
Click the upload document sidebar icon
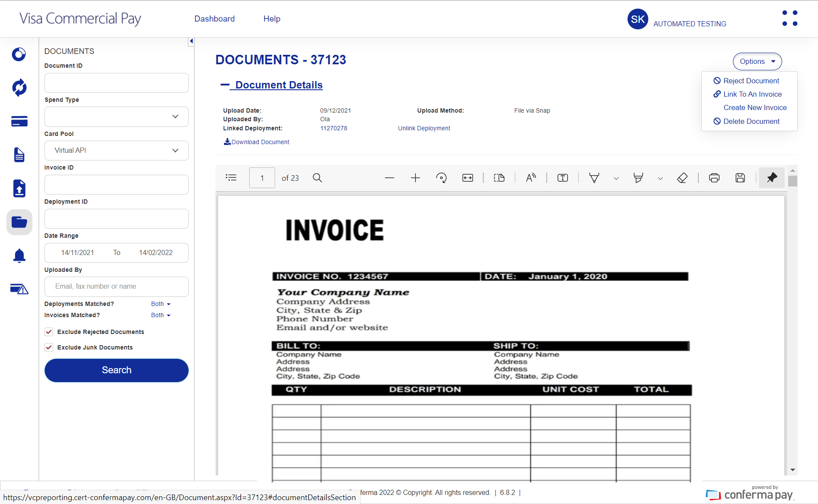19,188
